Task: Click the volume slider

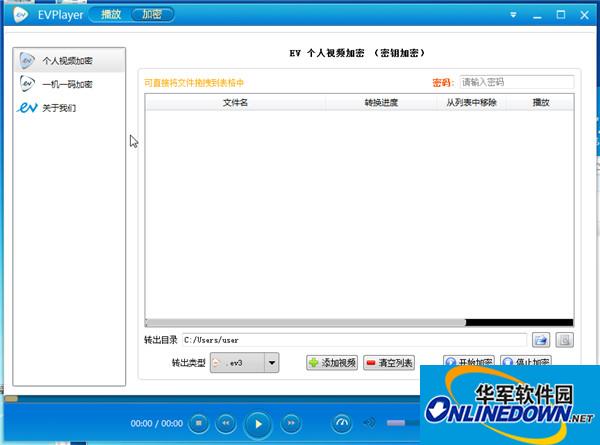Action: point(403,423)
